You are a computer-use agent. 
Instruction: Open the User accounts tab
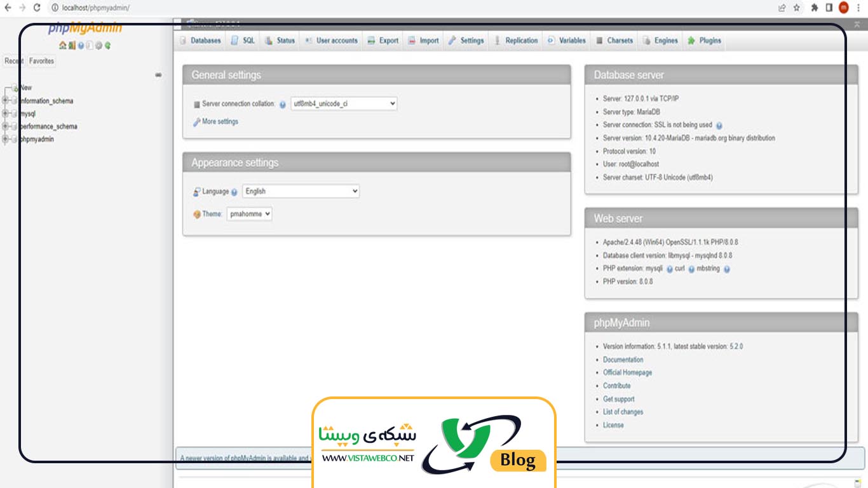pyautogui.click(x=332, y=41)
